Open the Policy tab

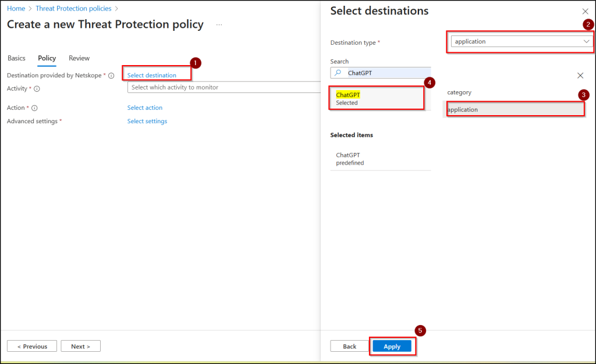click(47, 58)
